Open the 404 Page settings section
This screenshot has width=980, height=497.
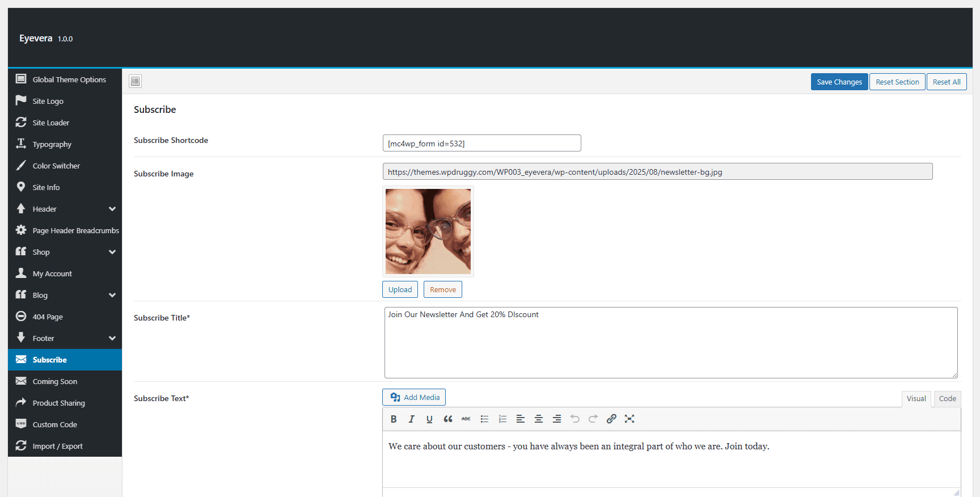point(65,317)
